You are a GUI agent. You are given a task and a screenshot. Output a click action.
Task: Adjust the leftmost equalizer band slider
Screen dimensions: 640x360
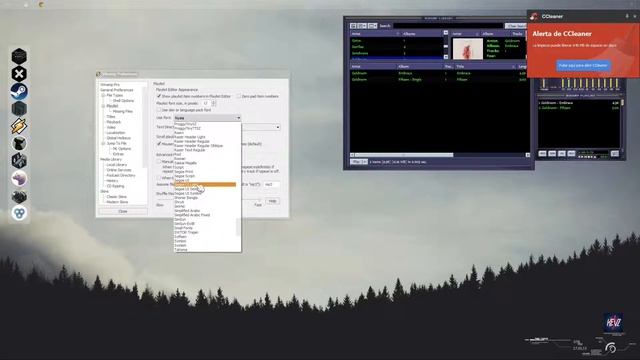click(562, 83)
